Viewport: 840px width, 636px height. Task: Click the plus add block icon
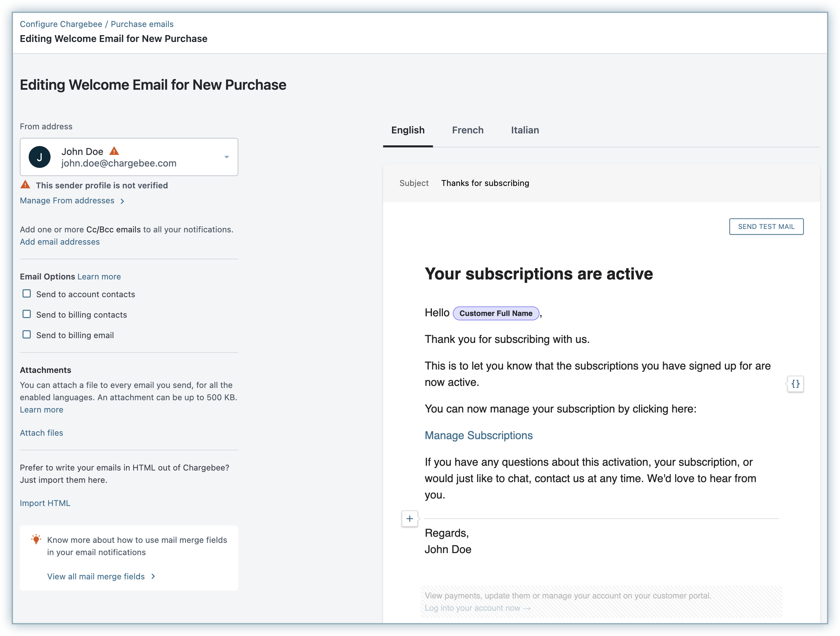[409, 518]
